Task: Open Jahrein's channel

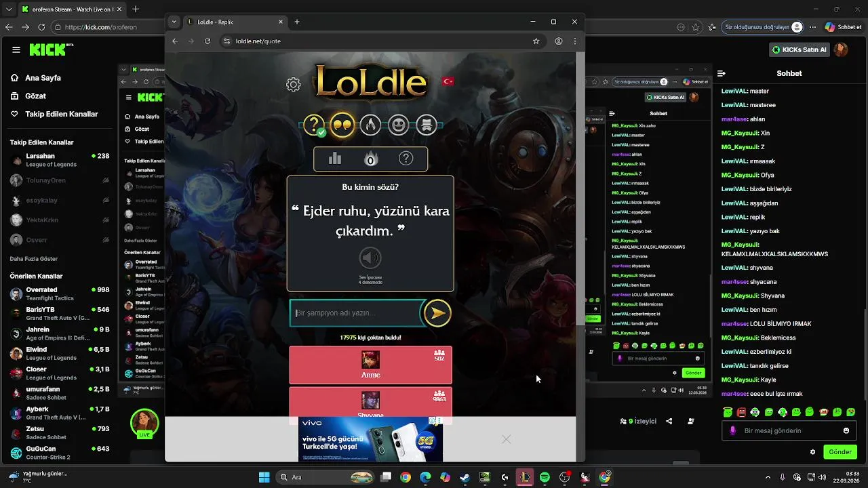Action: click(x=60, y=333)
